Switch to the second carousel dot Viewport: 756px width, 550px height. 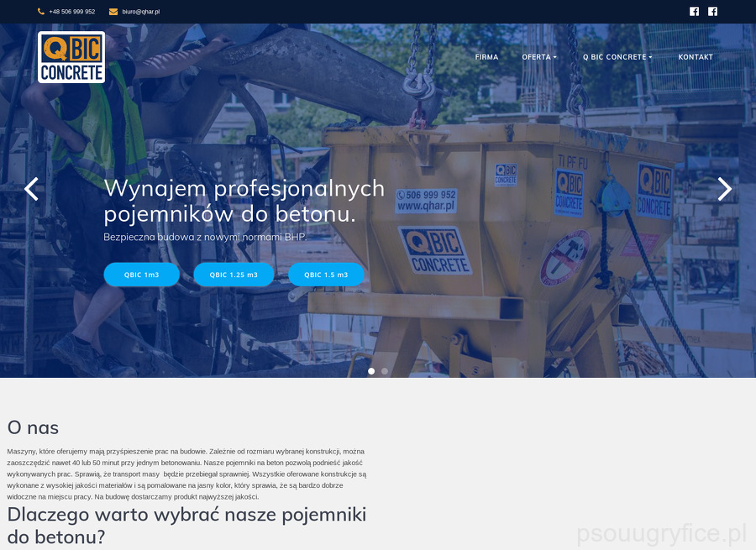[x=385, y=370]
